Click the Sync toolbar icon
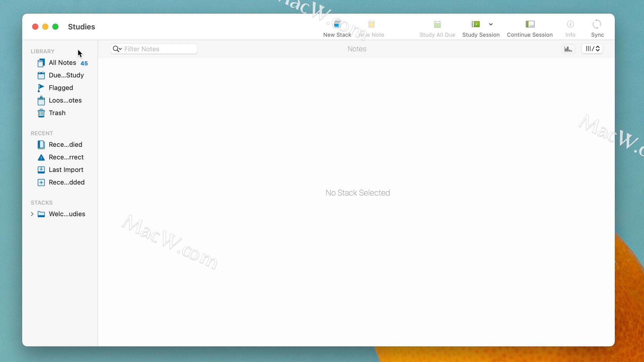Viewport: 644px width, 362px height. tap(597, 24)
